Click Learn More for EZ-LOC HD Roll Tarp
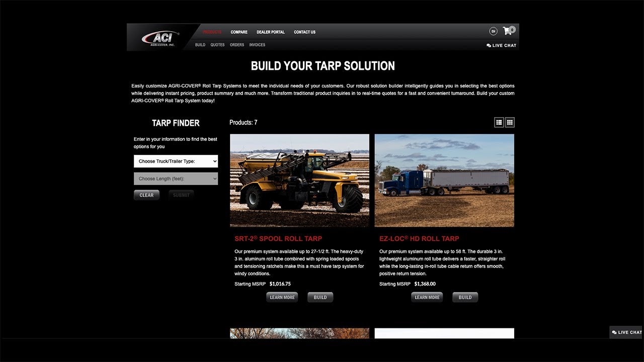644x362 pixels. pos(427,297)
